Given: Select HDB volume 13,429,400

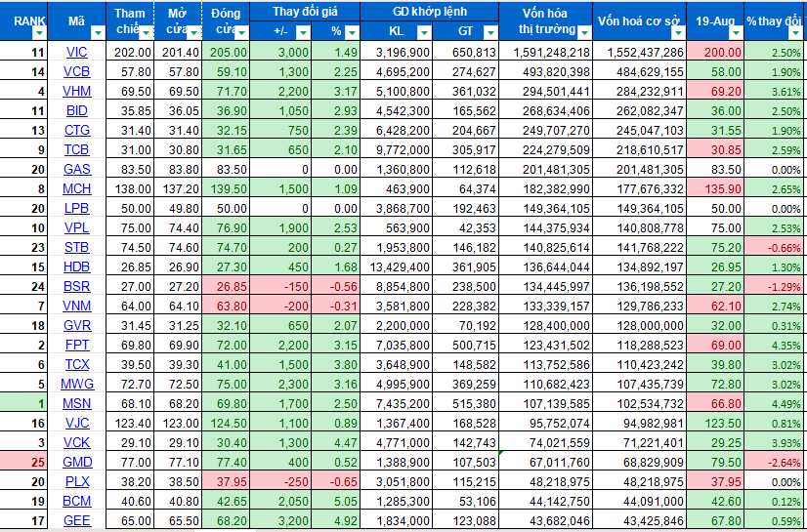Looking at the screenshot, I should 397,267.
